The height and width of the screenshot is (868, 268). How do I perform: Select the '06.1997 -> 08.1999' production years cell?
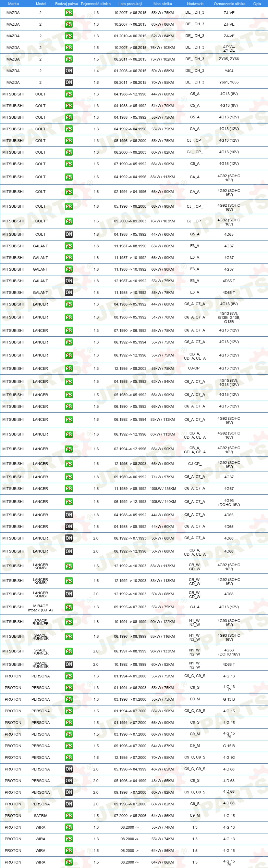coord(130,651)
